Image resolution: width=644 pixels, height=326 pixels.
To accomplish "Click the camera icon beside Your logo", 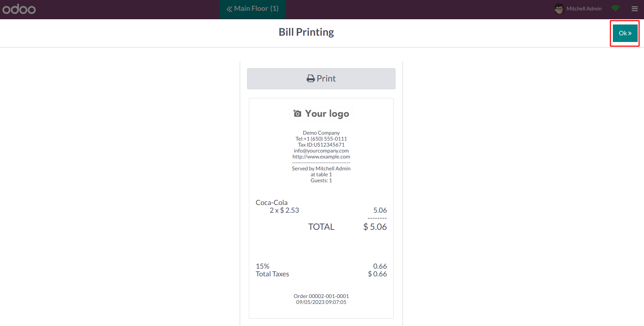I will [x=297, y=113].
